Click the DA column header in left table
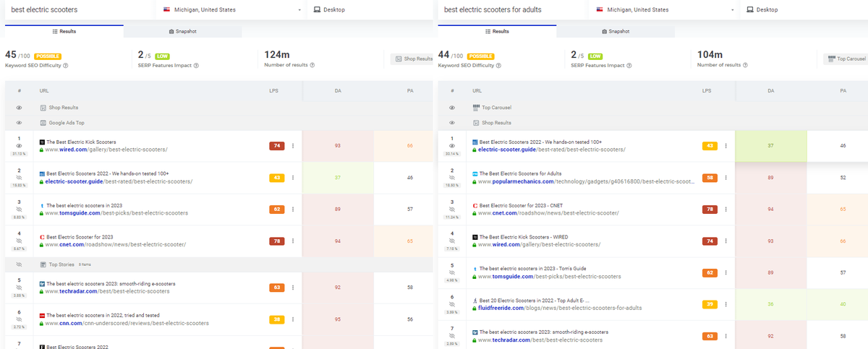Screen dimensions: 868x349 338,91
